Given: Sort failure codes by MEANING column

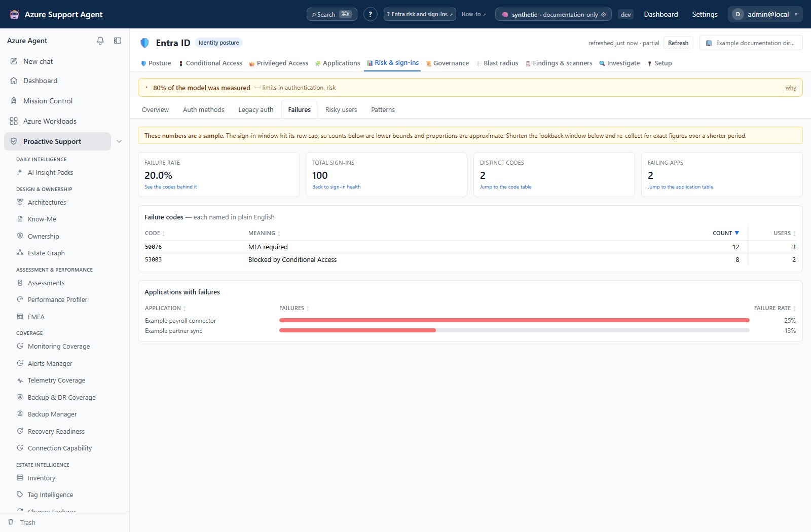Looking at the screenshot, I should pyautogui.click(x=264, y=233).
